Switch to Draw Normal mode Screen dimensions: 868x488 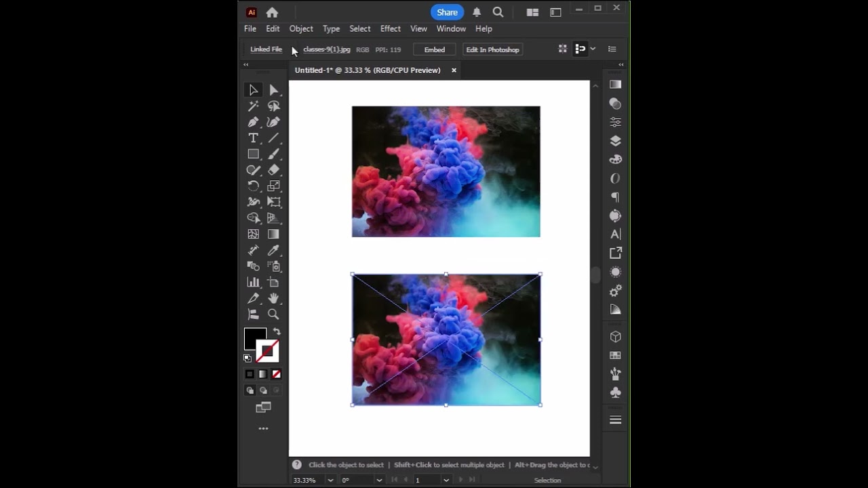(x=250, y=390)
